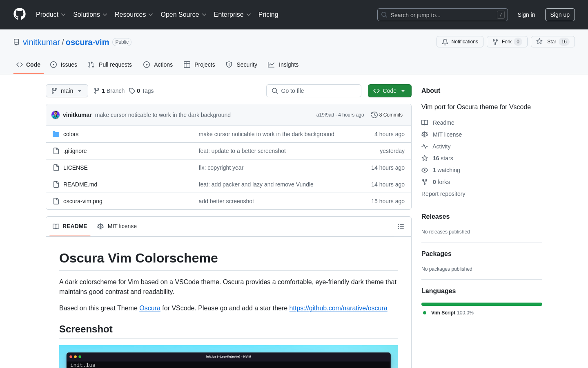Click the vinitkumar author name in commit row
Screen dimensions: 588x368
tap(77, 115)
